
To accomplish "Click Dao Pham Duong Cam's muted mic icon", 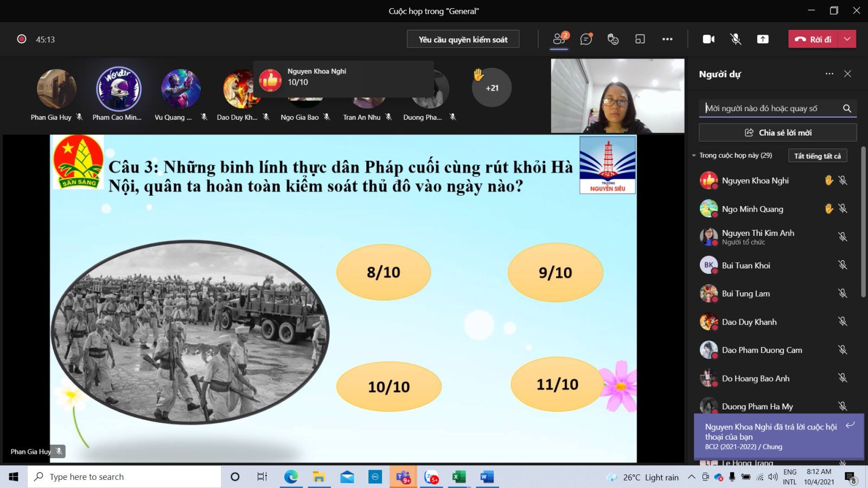I will click(843, 350).
